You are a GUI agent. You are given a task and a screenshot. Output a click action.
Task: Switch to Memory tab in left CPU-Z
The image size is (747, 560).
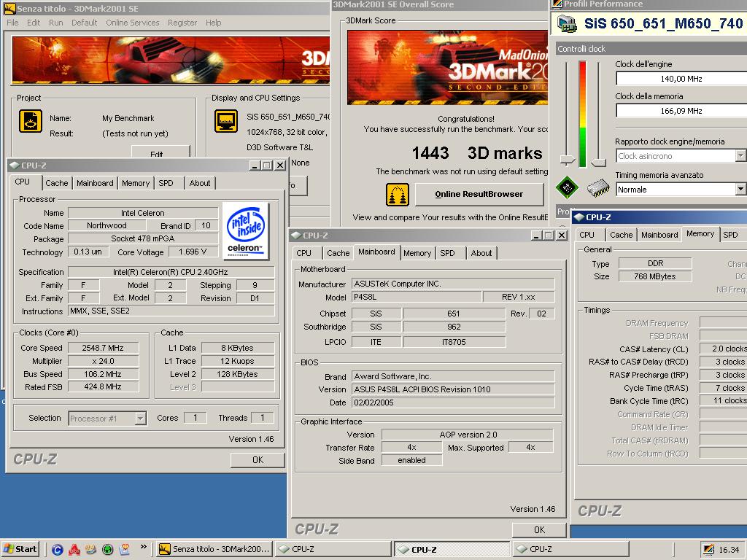(x=135, y=183)
